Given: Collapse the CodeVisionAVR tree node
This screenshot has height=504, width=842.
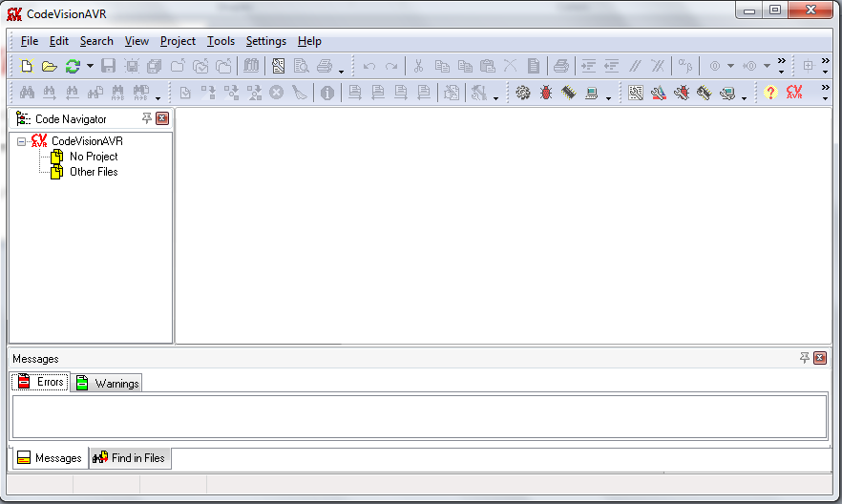Looking at the screenshot, I should click(21, 141).
